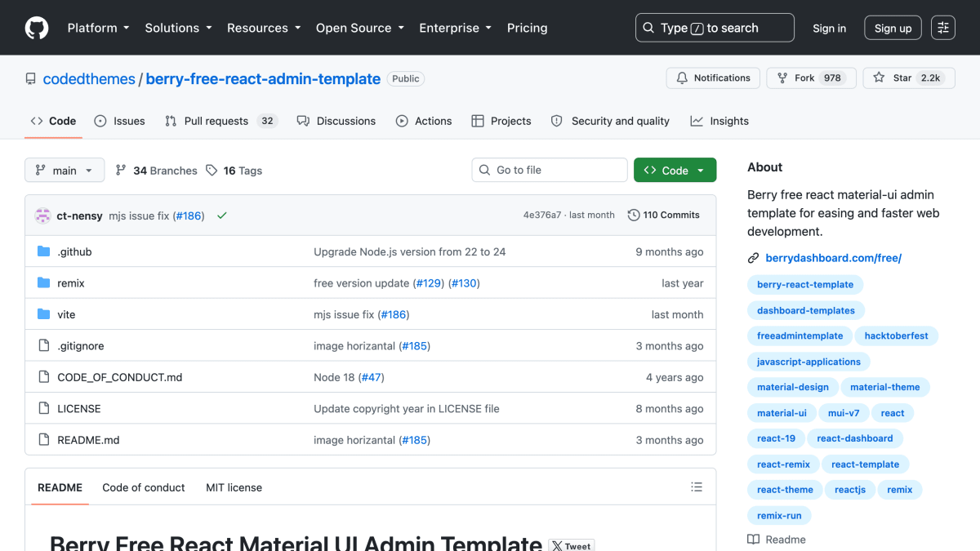Click the bell icon beside Notifications
Screen dimensions: 980x551
click(x=682, y=78)
